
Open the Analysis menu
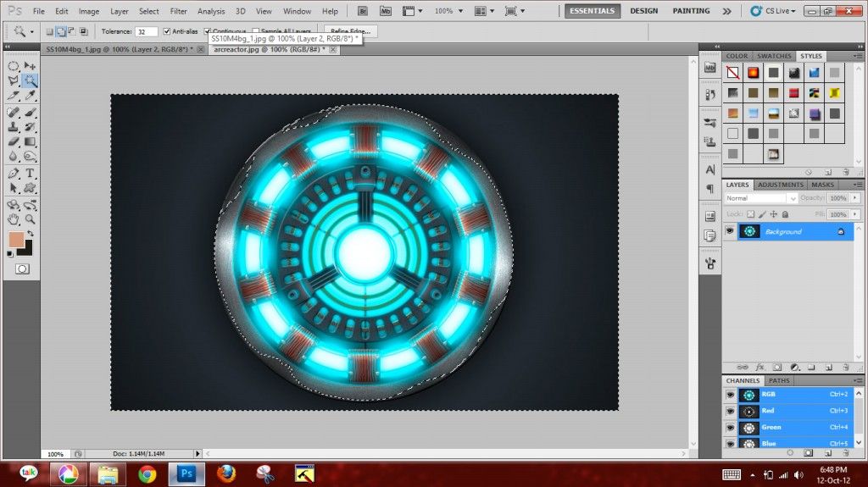coord(211,11)
